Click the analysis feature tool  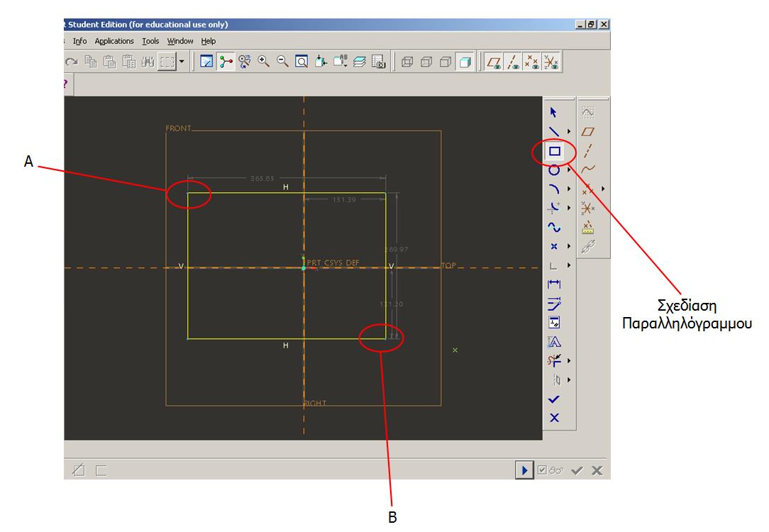click(x=588, y=227)
